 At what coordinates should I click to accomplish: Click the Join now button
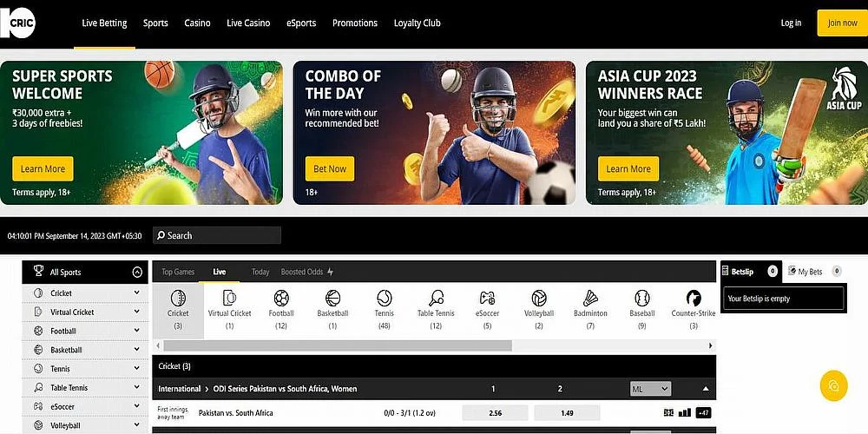tap(843, 23)
